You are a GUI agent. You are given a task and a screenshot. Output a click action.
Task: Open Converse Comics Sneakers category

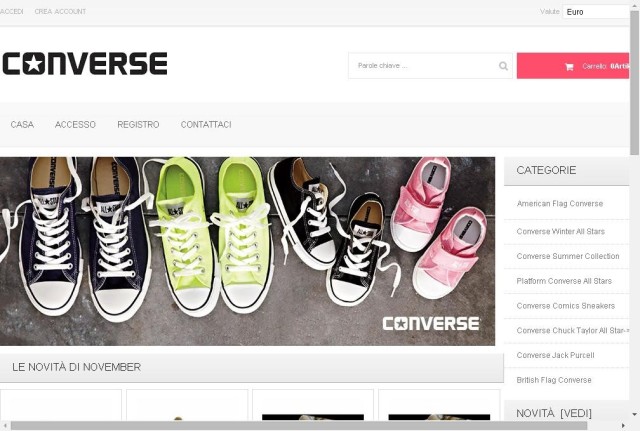point(565,306)
